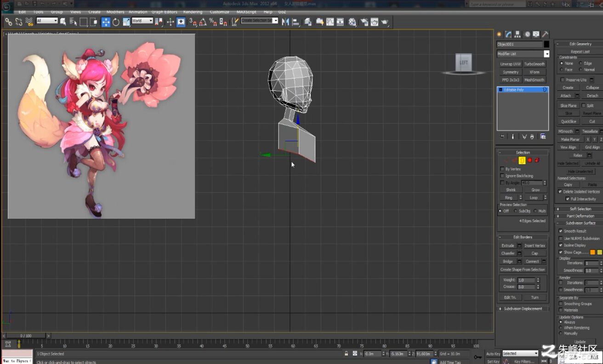
Task: Open the World reference coordinate dropdown
Action: point(142,21)
